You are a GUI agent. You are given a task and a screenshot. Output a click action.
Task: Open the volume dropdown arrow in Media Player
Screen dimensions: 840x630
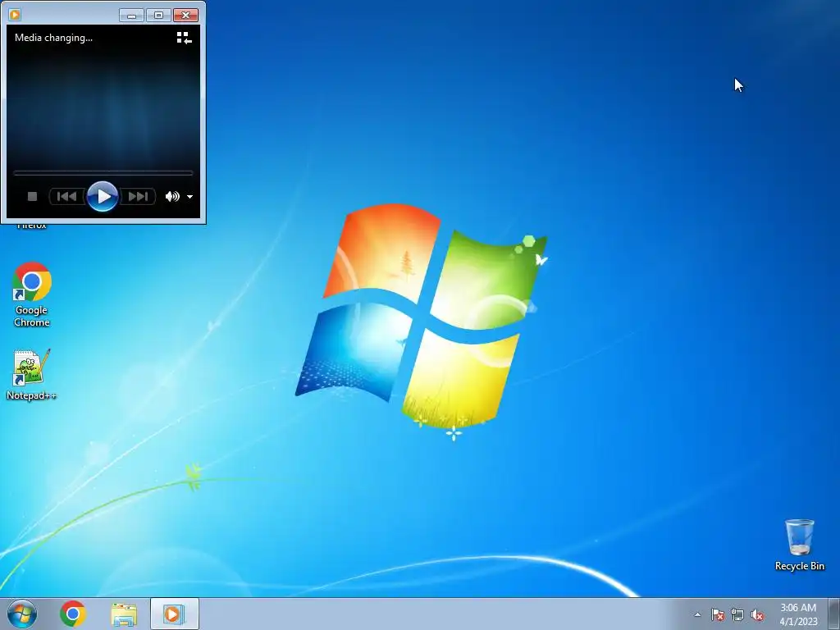point(189,197)
